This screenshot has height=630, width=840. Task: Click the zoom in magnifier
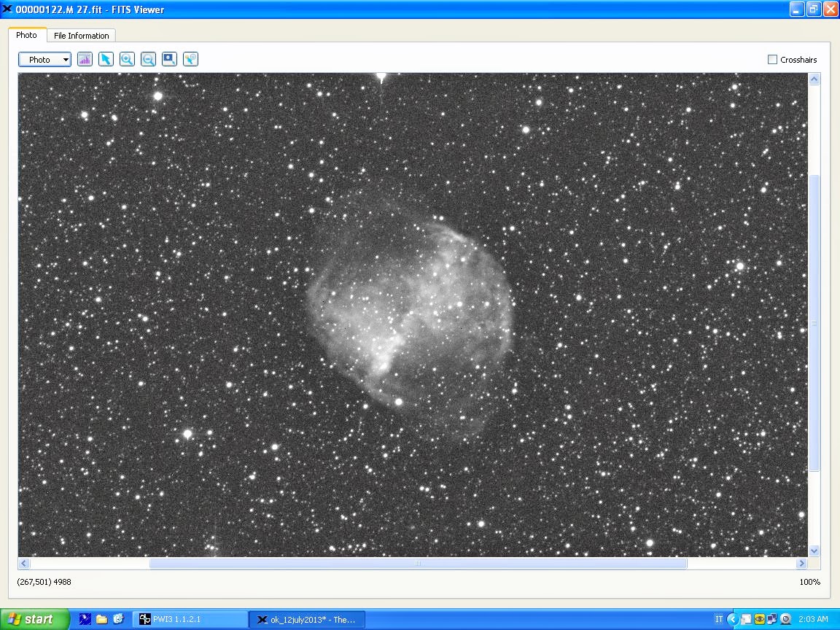[127, 59]
